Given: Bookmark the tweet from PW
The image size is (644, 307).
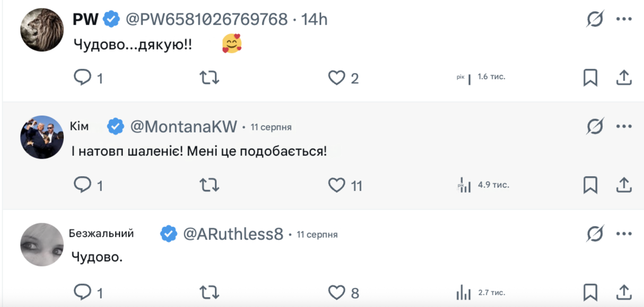Looking at the screenshot, I should pyautogui.click(x=590, y=78).
